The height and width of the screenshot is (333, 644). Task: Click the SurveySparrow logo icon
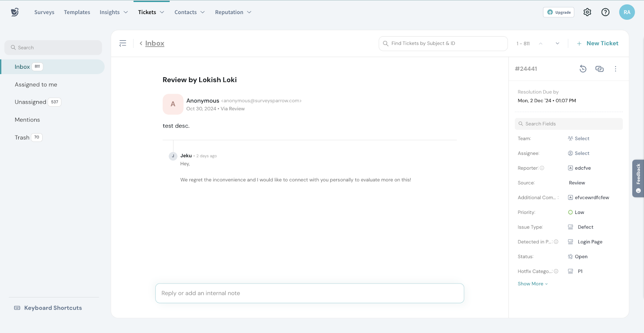15,12
